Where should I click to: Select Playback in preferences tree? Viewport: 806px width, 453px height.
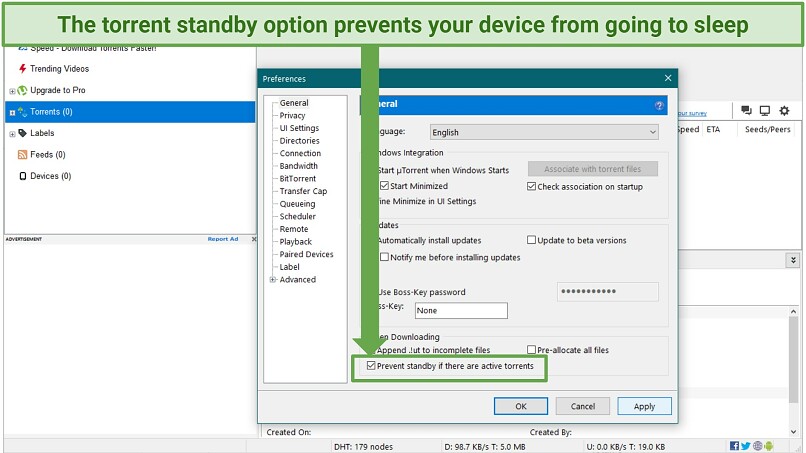click(x=296, y=242)
